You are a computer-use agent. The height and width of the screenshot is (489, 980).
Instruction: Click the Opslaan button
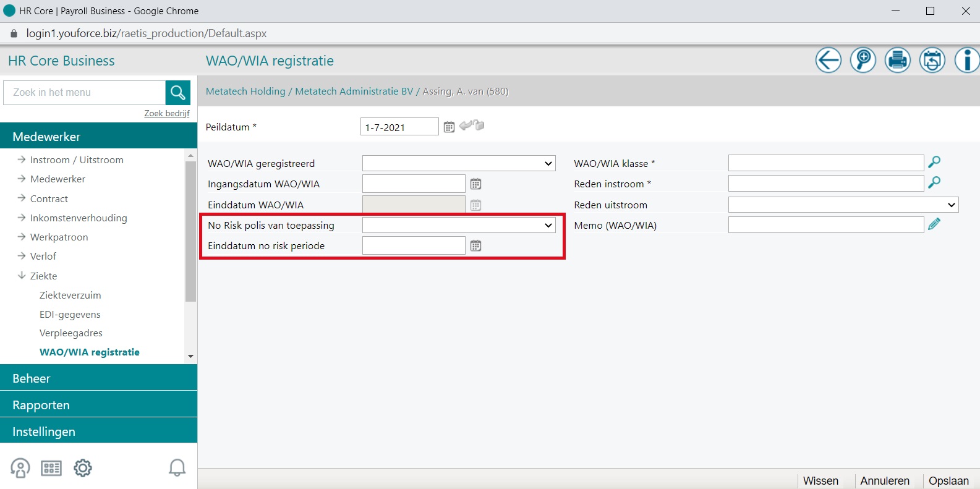pyautogui.click(x=948, y=481)
